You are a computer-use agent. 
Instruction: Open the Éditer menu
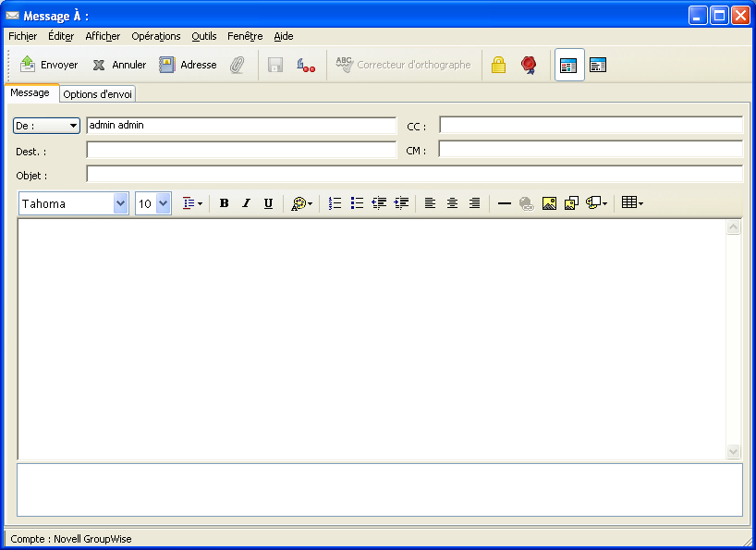(61, 36)
